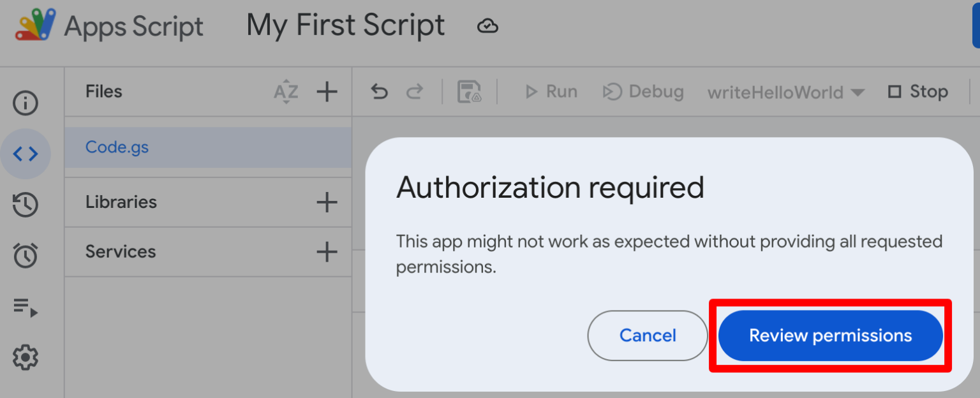Redo the last edit with arrow icon
This screenshot has width=980, height=398.
tap(413, 91)
